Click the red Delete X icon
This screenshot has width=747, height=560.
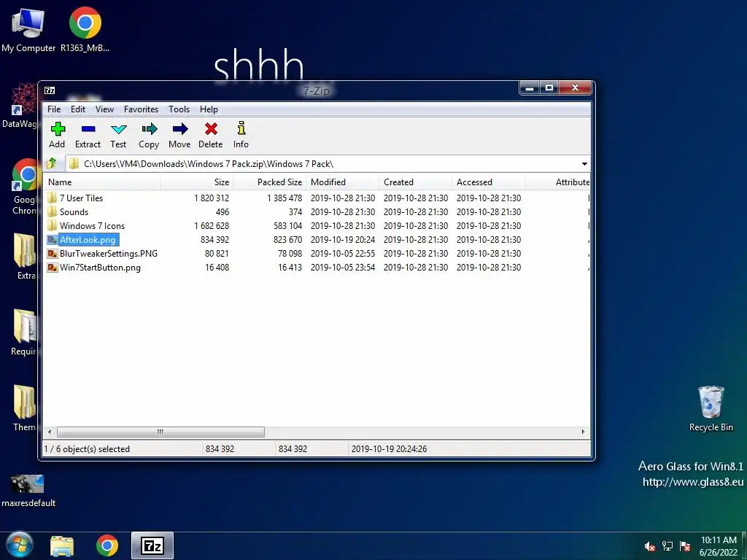pos(211,128)
